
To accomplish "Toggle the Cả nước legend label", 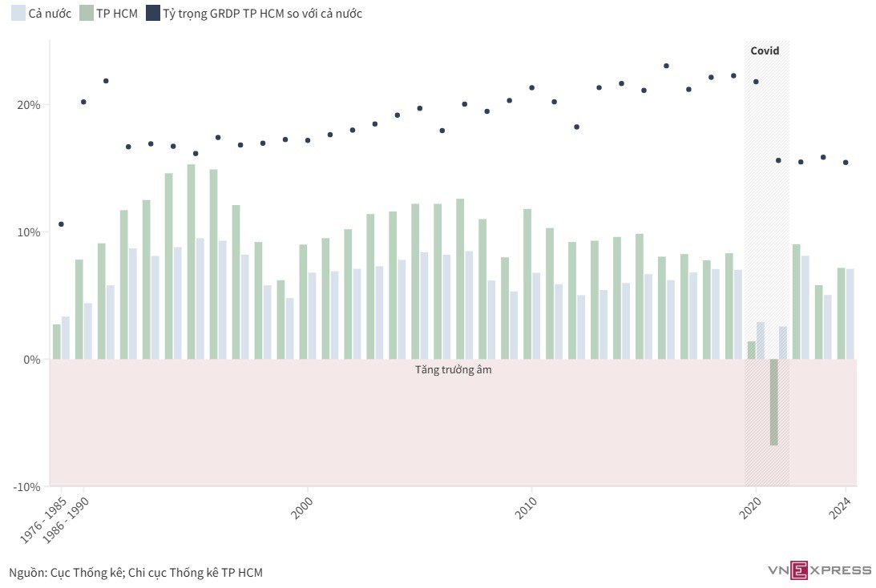I will pos(50,14).
